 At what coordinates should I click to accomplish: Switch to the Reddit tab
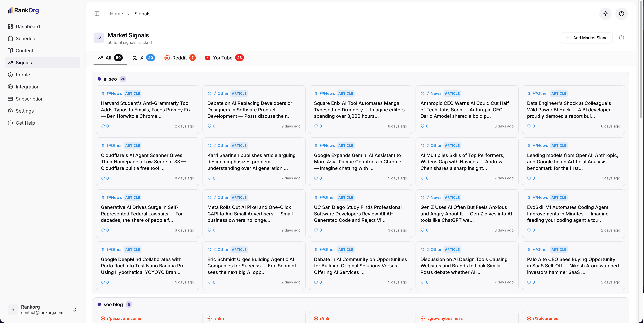coord(180,58)
